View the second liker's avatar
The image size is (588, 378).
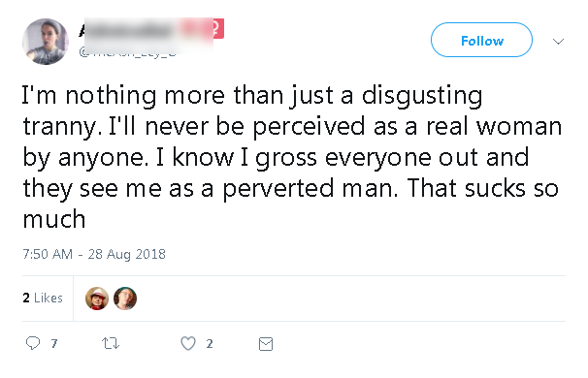(125, 299)
